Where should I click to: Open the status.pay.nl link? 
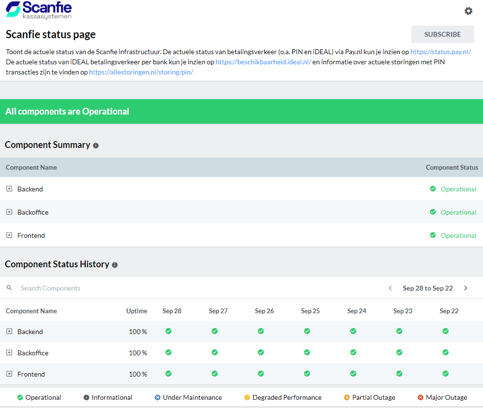(x=441, y=52)
